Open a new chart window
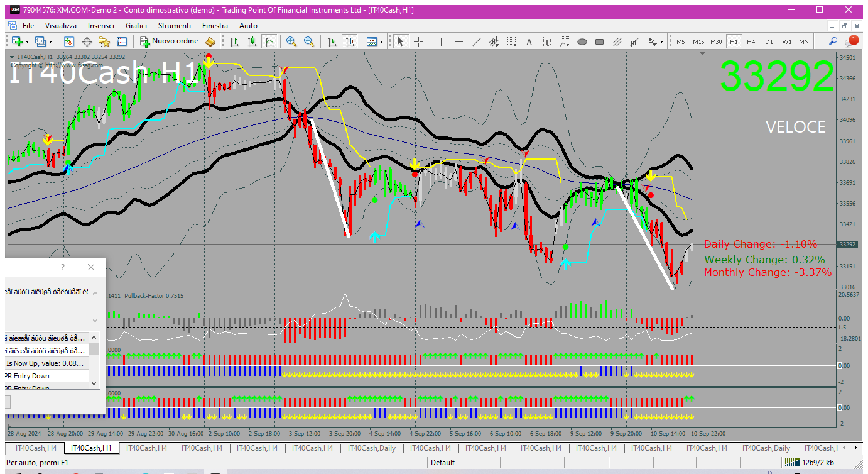 tap(16, 41)
